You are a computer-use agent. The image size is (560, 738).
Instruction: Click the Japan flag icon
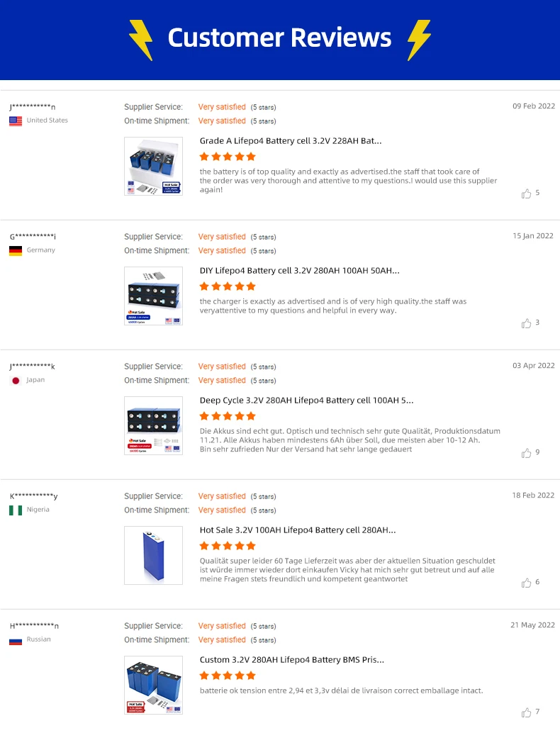point(16,381)
